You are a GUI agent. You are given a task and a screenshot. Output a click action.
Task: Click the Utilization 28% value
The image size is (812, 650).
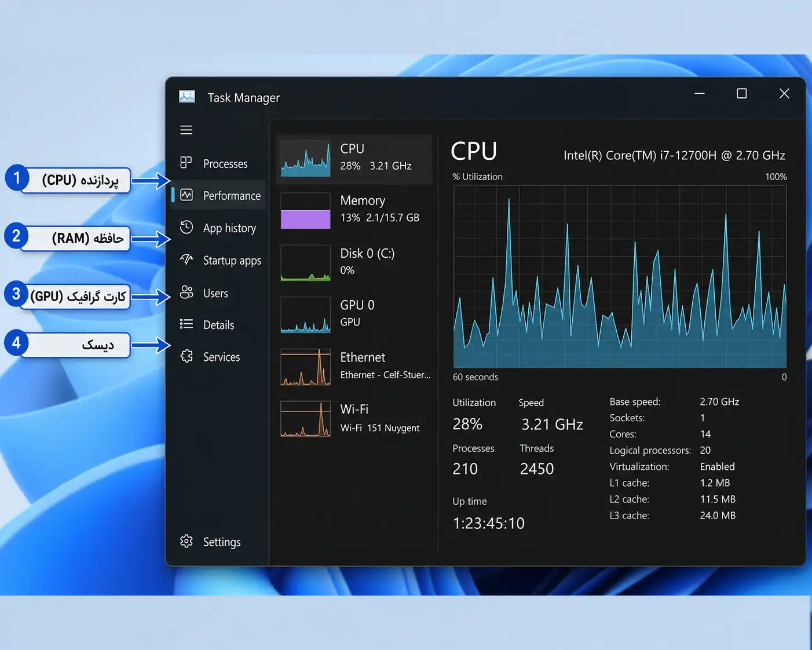tap(467, 424)
